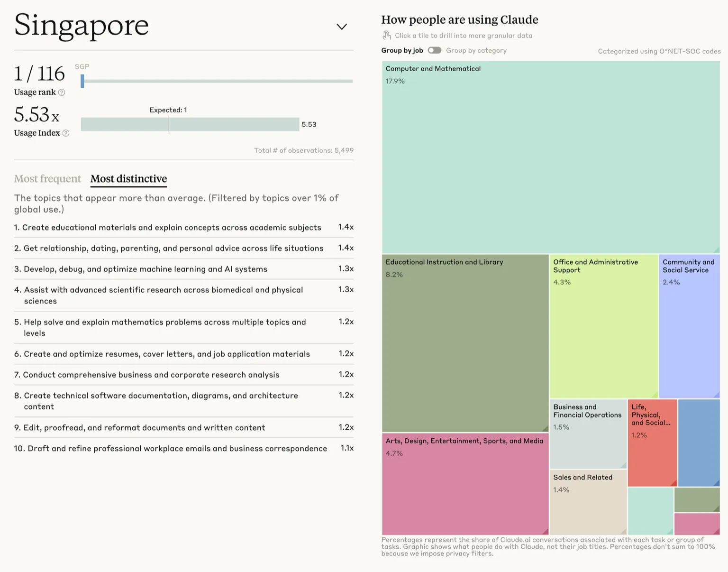
Task: Select 'Create educational materials and explain concepts' row
Action: coord(184,228)
